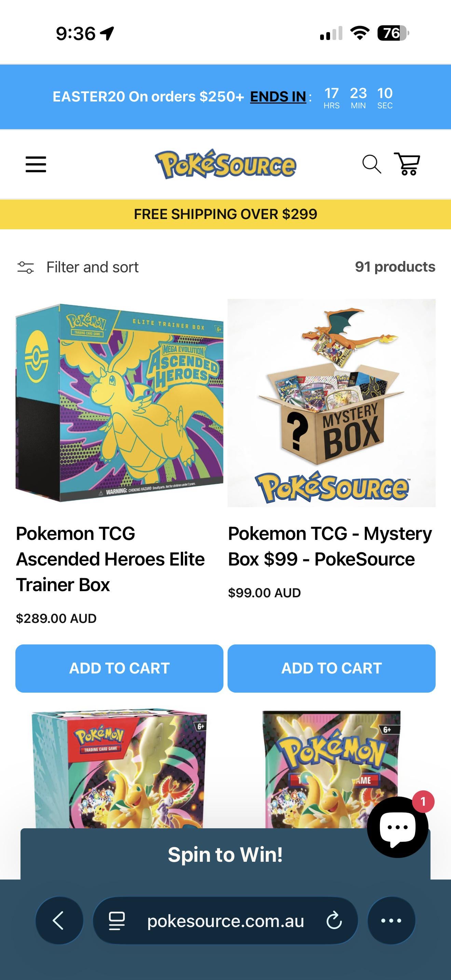451x980 pixels.
Task: Go back with browser back arrow
Action: click(59, 921)
